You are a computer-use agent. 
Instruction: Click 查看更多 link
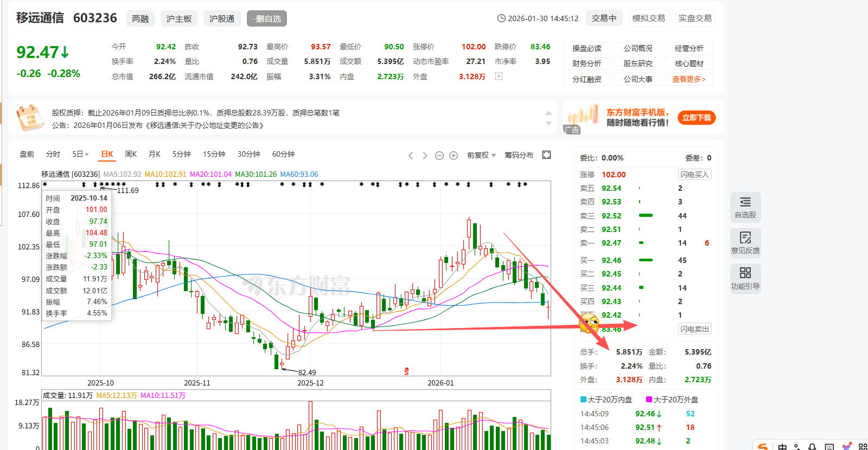pyautogui.click(x=689, y=79)
